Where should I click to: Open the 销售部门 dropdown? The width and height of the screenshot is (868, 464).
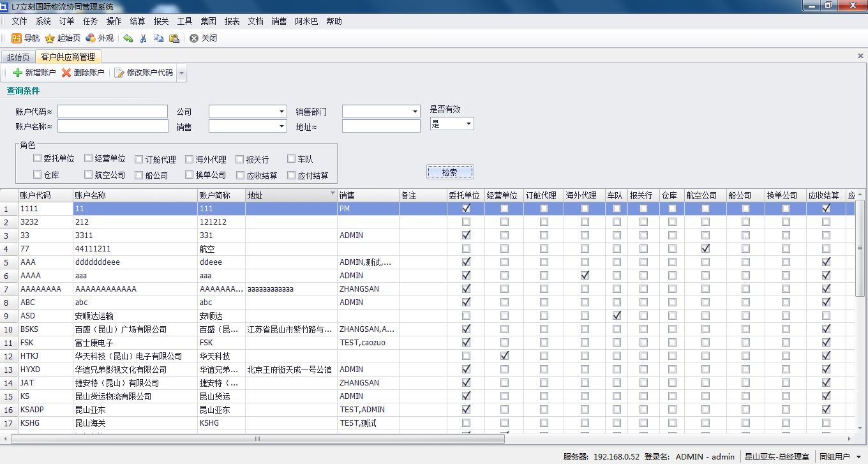[x=415, y=112]
